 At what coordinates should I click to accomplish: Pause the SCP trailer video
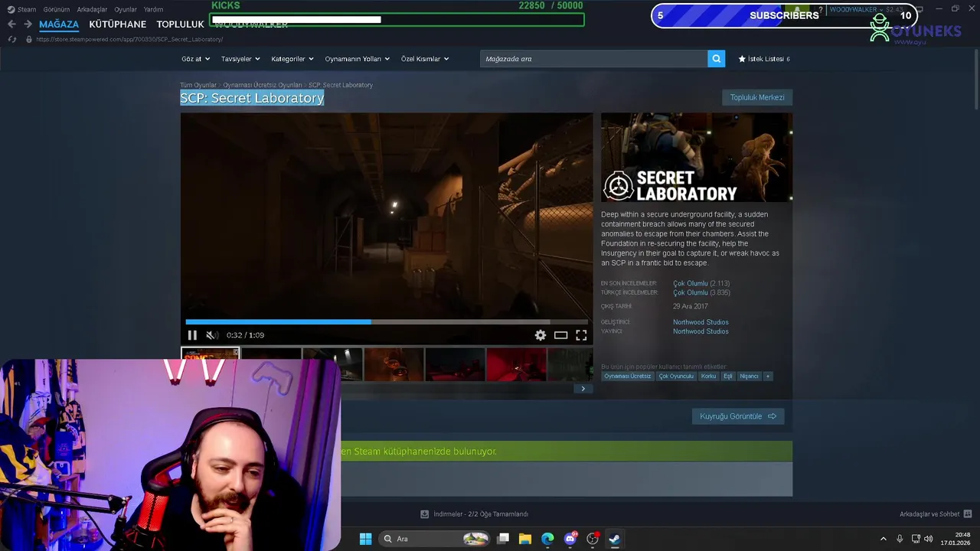tap(192, 335)
